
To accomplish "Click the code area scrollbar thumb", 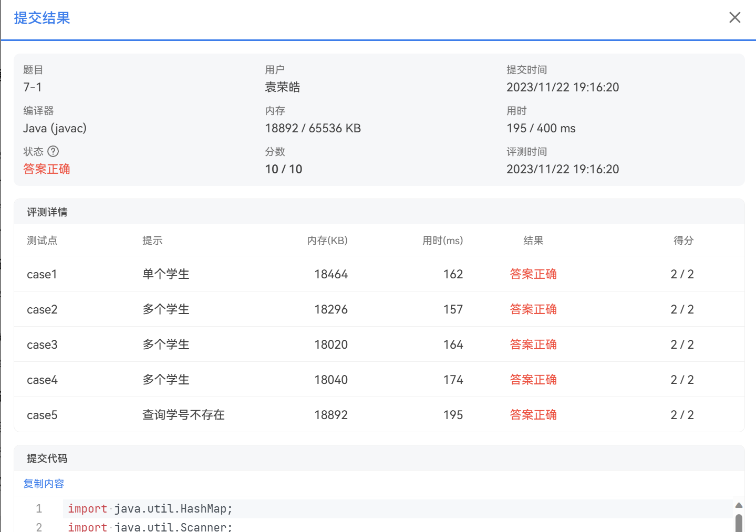I will [739, 523].
